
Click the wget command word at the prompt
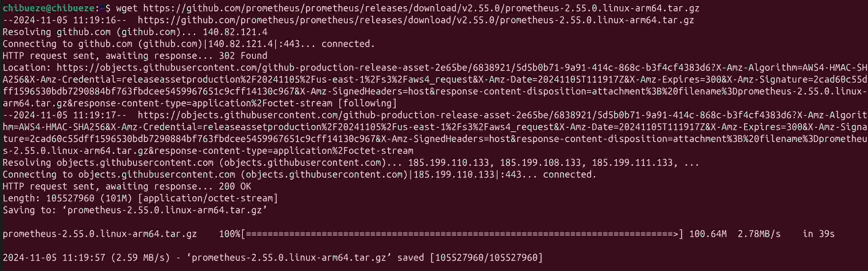click(127, 8)
